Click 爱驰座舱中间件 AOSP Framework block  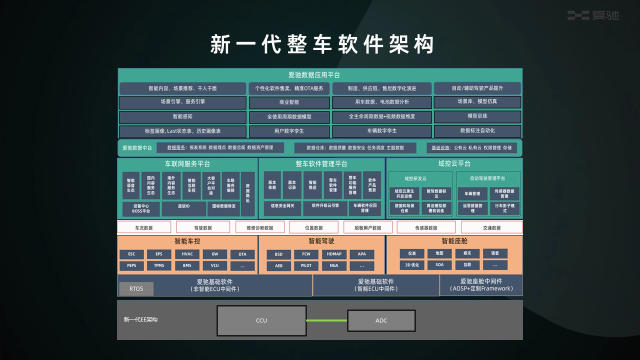(x=481, y=285)
